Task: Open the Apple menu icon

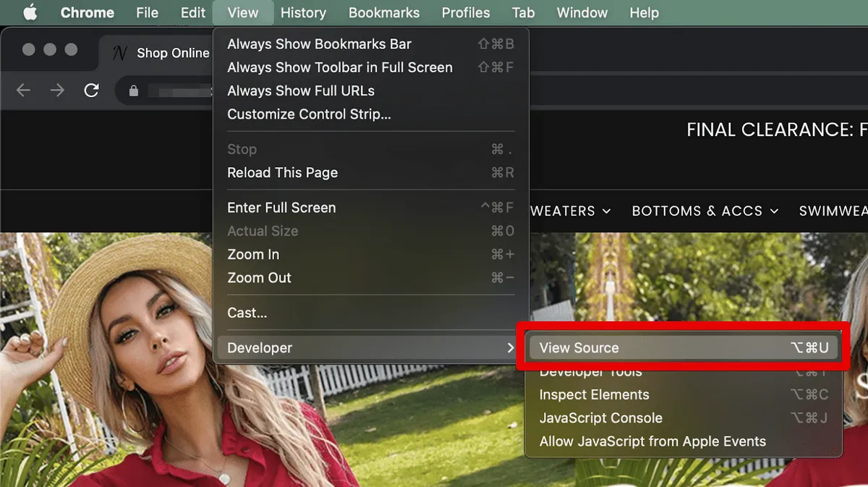Action: click(30, 12)
